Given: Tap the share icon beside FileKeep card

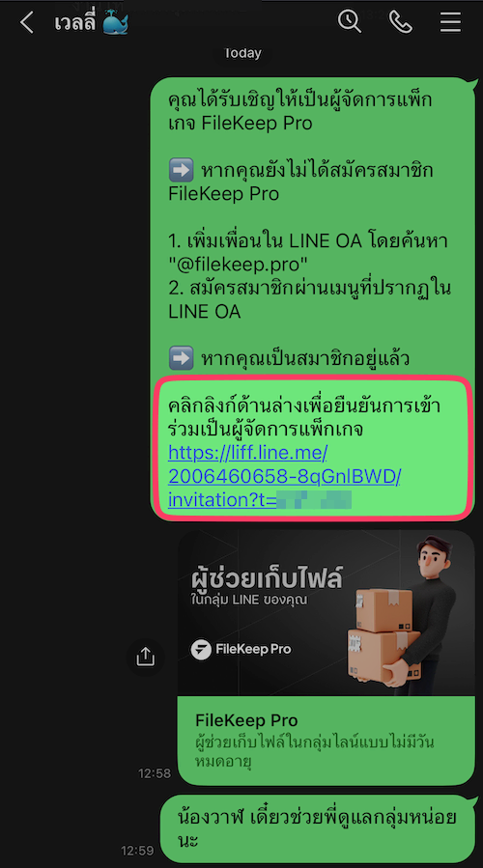Looking at the screenshot, I should (x=145, y=658).
